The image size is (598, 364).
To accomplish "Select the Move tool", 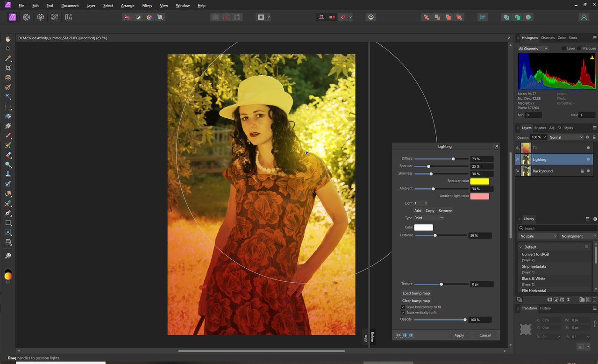I will coord(7,48).
